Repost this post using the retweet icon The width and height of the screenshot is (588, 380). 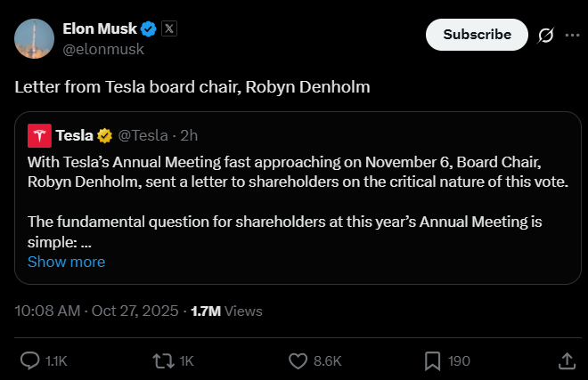click(162, 360)
